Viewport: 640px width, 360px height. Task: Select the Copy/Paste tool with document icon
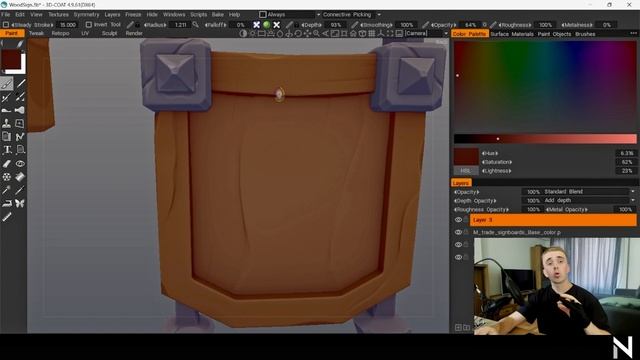coord(7,137)
